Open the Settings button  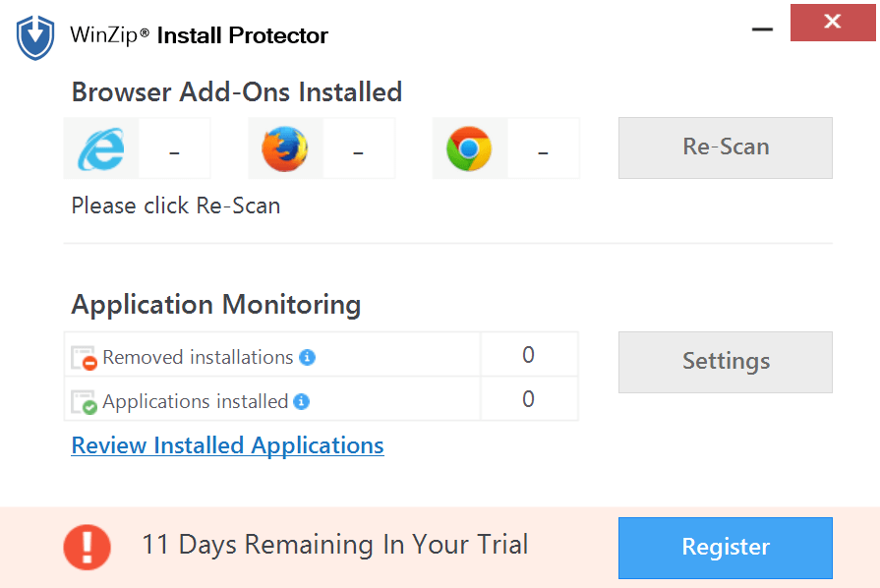click(x=725, y=362)
